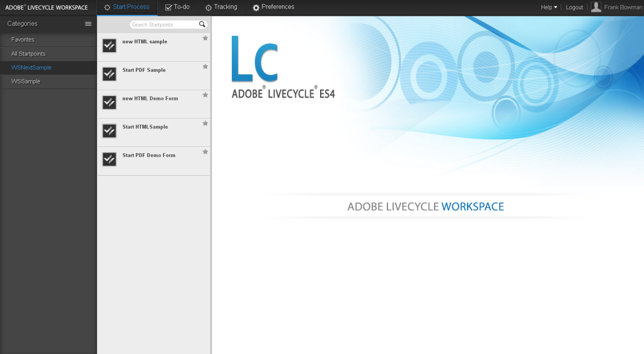Open the To-do tab
This screenshot has width=644, height=354.
click(177, 7)
